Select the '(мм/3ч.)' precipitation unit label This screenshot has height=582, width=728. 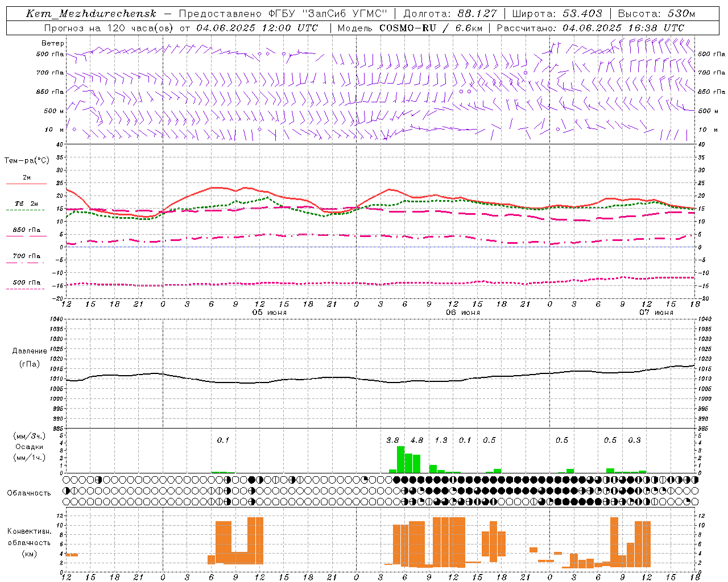click(29, 436)
